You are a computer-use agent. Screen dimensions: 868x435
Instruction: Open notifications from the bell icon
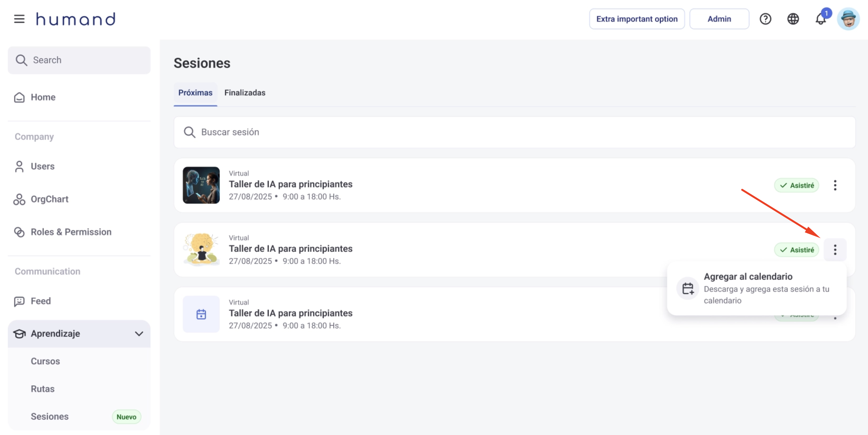(x=820, y=19)
